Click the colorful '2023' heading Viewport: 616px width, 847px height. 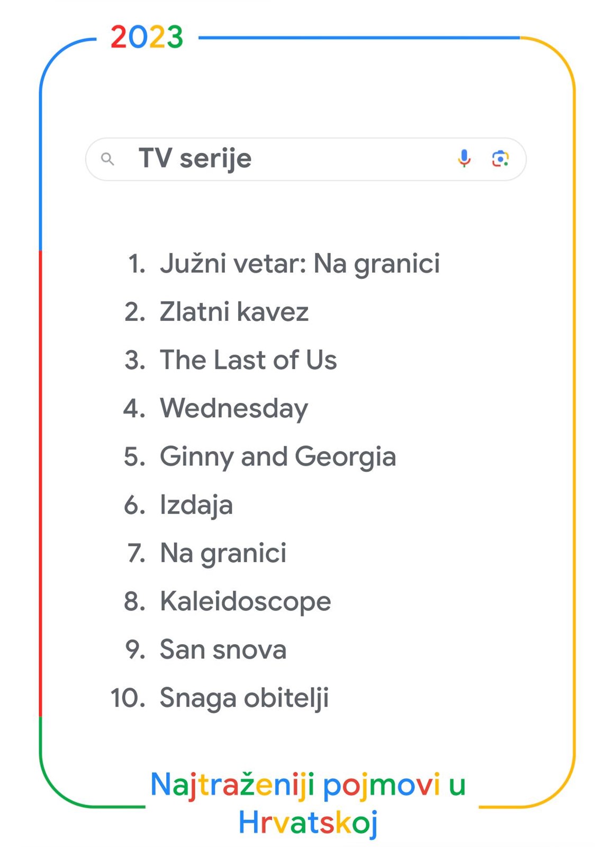click(x=147, y=38)
